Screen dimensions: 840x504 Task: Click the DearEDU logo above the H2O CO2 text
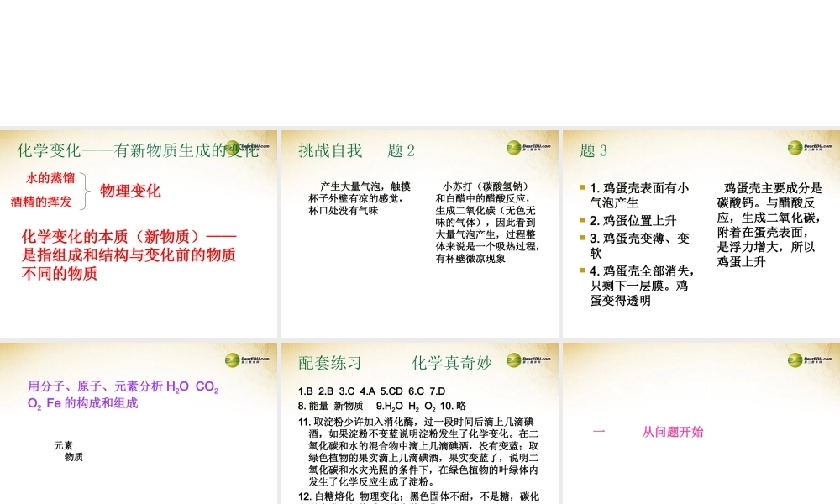click(246, 360)
